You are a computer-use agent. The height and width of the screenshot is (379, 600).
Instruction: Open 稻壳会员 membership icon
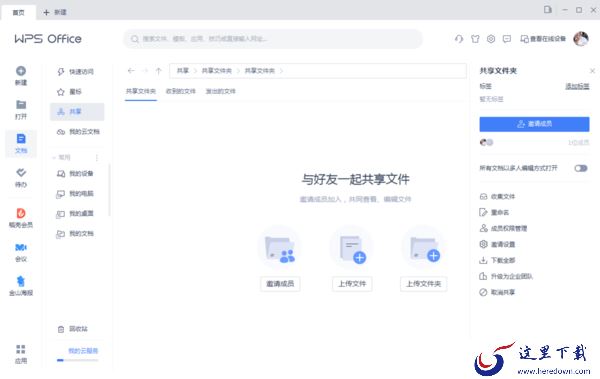(21, 213)
